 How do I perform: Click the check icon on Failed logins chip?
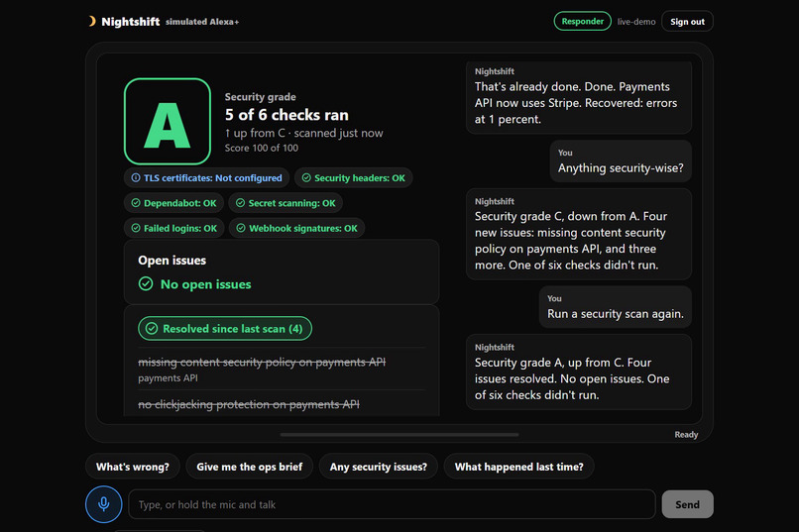[x=136, y=228]
